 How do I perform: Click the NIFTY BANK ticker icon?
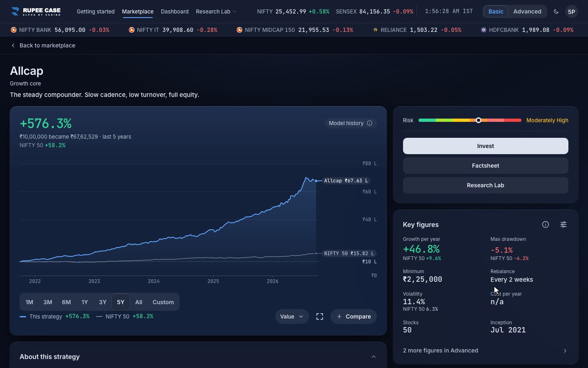(x=13, y=30)
